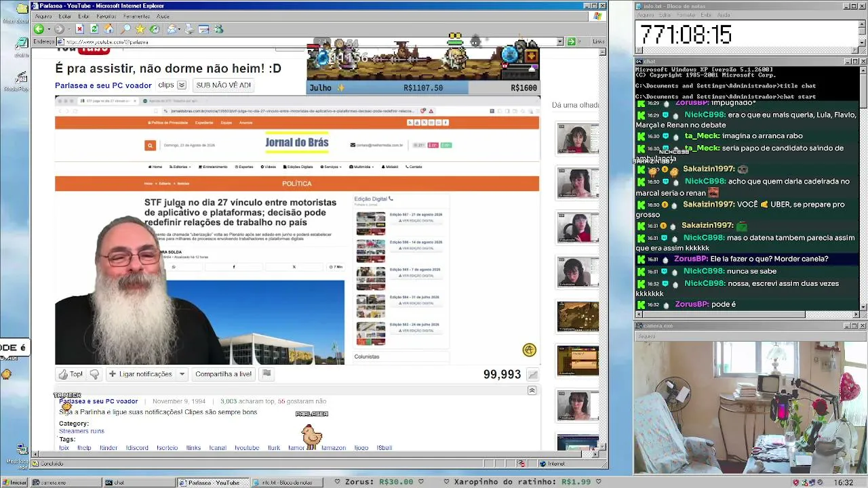Click the Windows flag logo in Internet Explorer
This screenshot has height=488, width=868.
[599, 16]
